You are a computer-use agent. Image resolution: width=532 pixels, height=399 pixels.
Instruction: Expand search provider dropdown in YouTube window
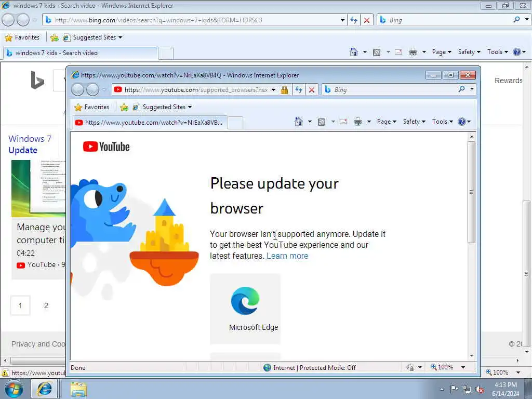[472, 89]
